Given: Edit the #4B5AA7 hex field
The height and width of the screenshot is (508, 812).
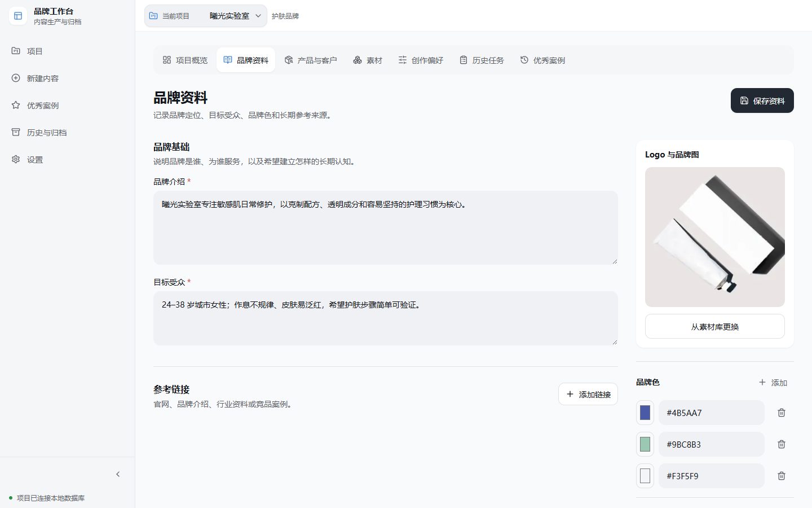Looking at the screenshot, I should (x=712, y=413).
